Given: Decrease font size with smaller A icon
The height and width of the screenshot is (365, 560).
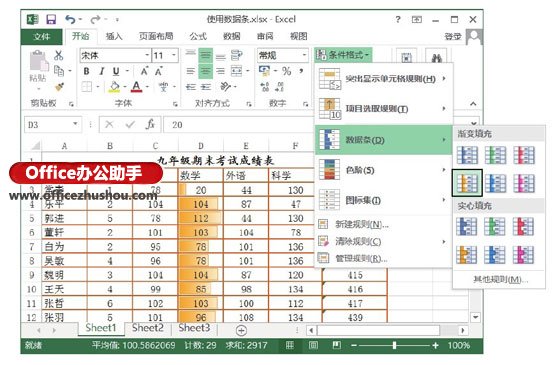Looking at the screenshot, I should pos(159,71).
